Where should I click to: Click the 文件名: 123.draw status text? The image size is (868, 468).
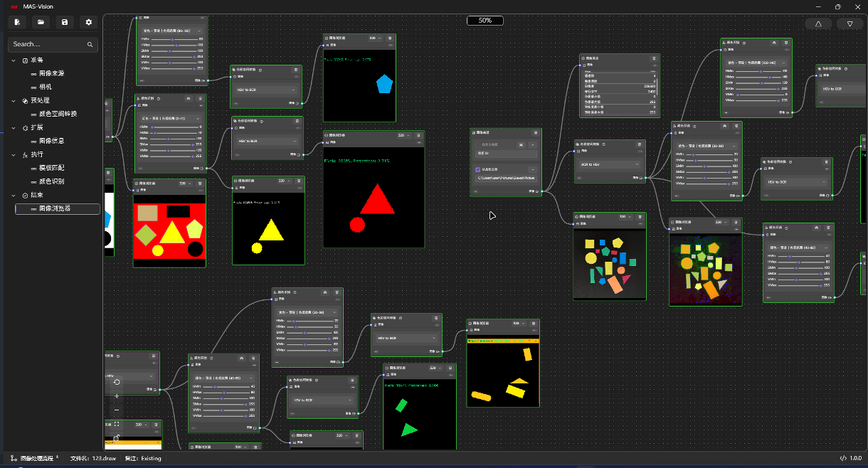[x=93, y=459]
